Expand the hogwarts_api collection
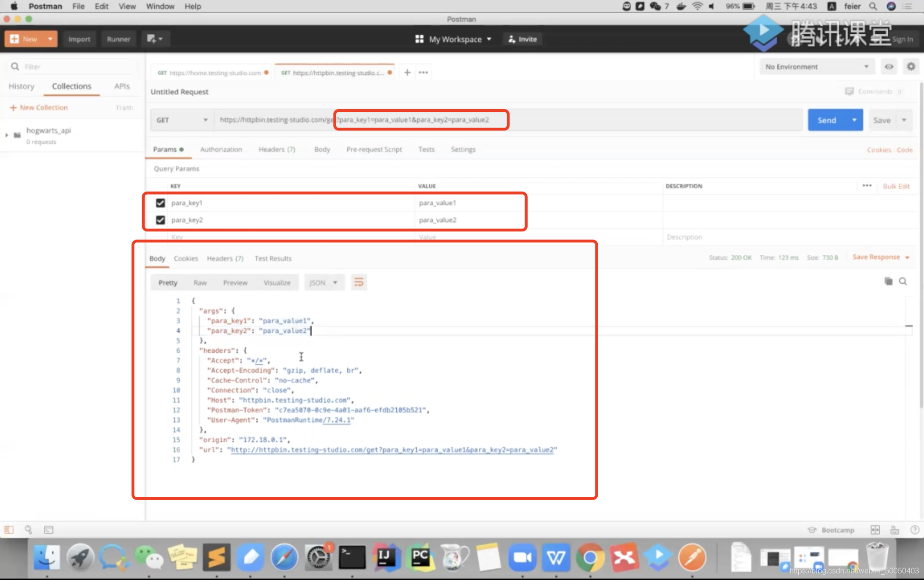 [x=7, y=135]
